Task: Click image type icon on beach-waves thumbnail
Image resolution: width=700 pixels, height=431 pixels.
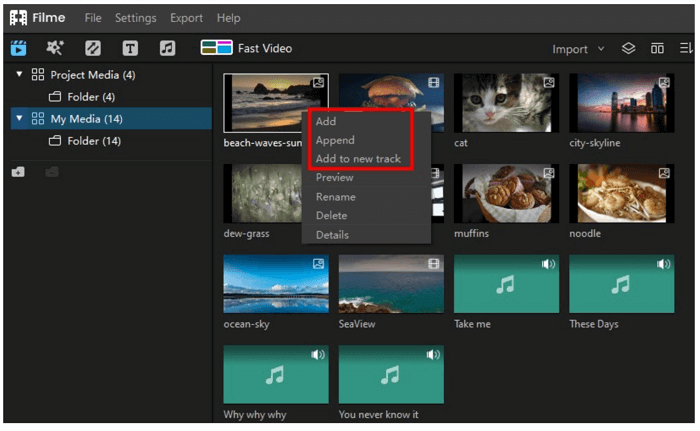Action: [318, 83]
